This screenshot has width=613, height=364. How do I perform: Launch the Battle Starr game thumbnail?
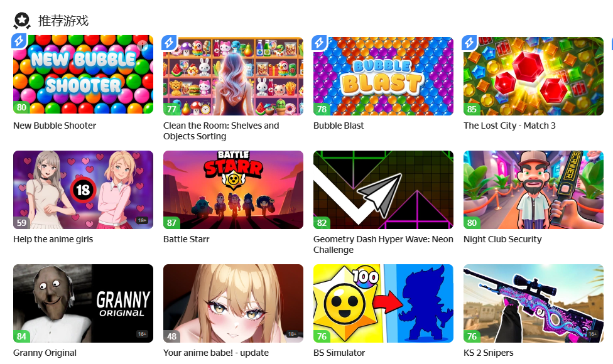coord(234,190)
